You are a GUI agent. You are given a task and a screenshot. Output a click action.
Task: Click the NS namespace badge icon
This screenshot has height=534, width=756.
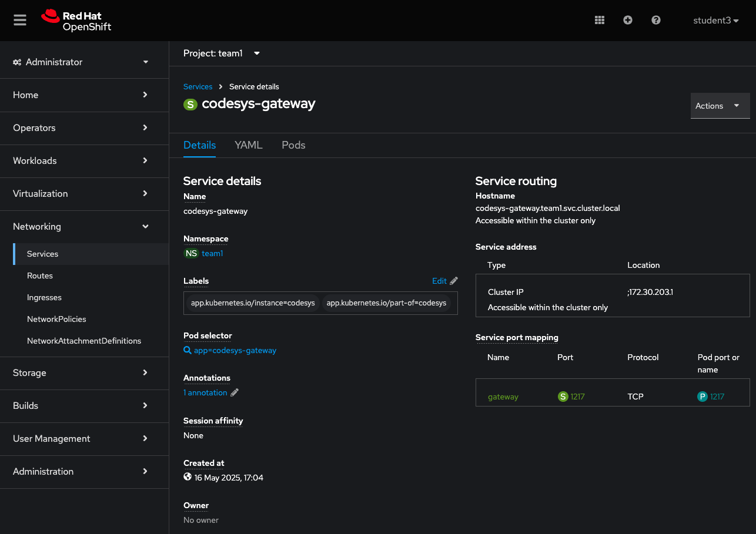click(191, 253)
